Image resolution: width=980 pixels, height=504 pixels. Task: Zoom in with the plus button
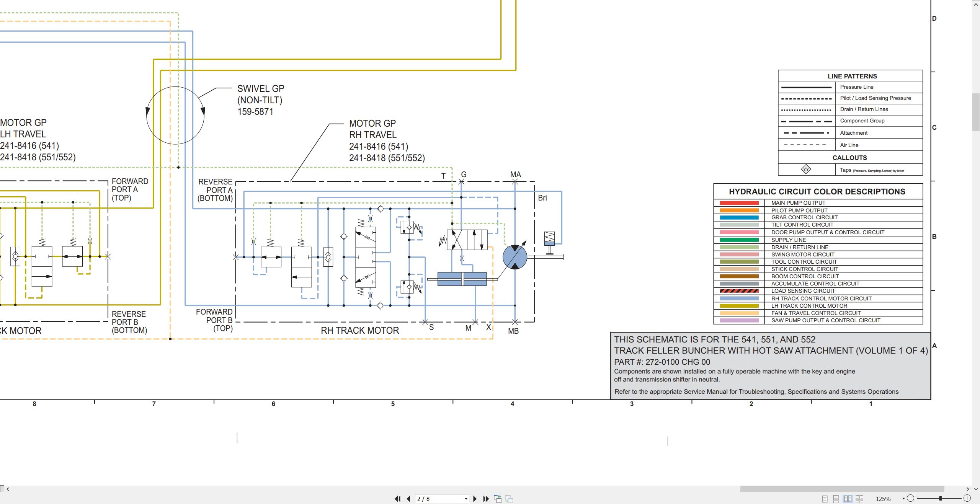[x=967, y=498]
